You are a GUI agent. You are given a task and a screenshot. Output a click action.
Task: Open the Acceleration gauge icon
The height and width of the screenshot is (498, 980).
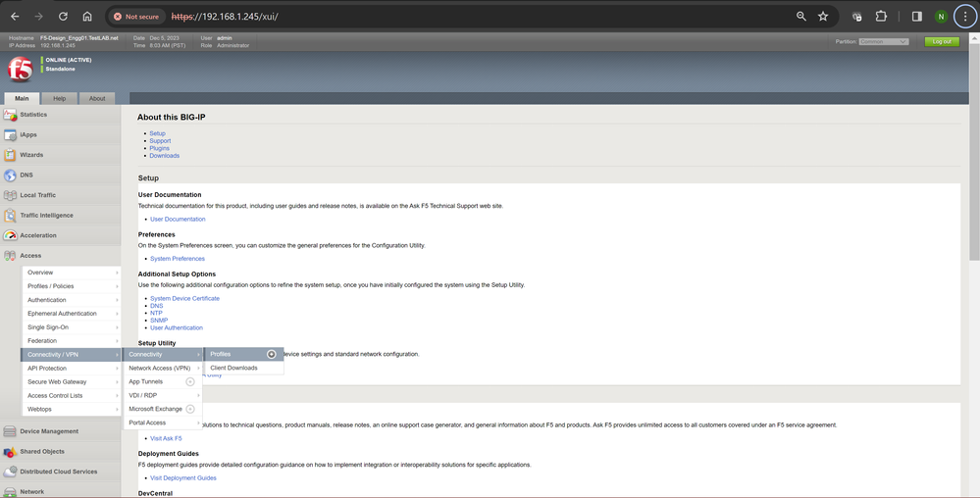point(10,235)
